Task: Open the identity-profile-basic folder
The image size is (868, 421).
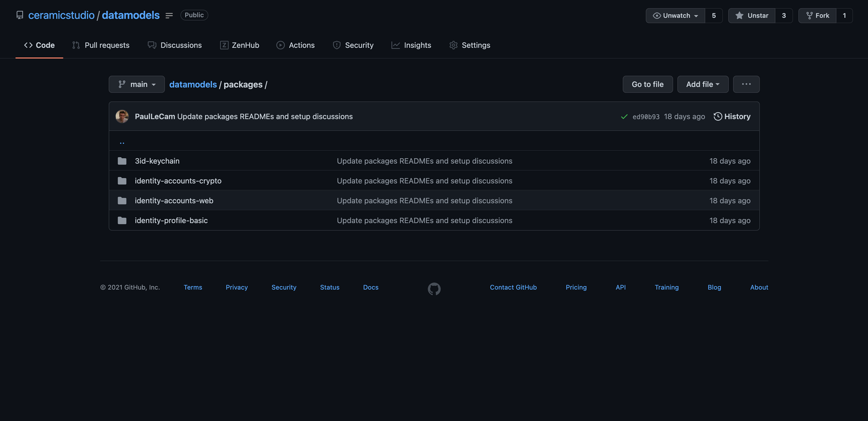Action: pos(171,221)
